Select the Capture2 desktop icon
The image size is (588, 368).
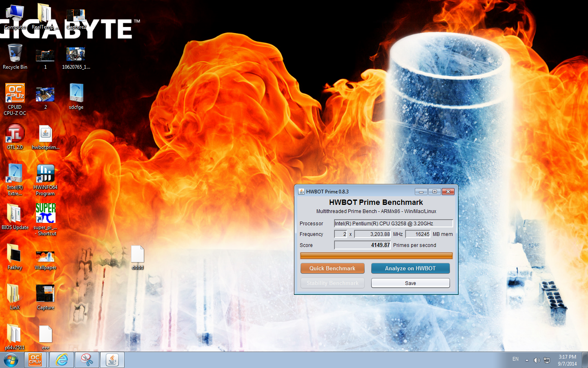76,20
